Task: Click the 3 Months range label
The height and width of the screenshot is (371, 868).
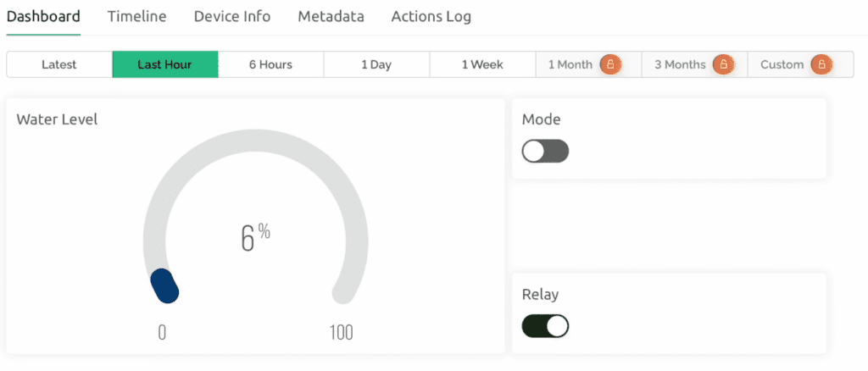Action: 680,64
